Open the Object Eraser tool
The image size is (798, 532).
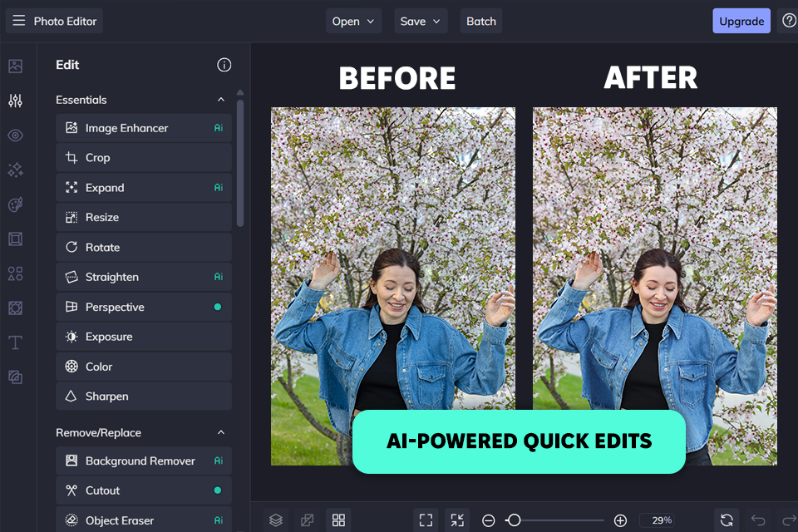coord(144,520)
